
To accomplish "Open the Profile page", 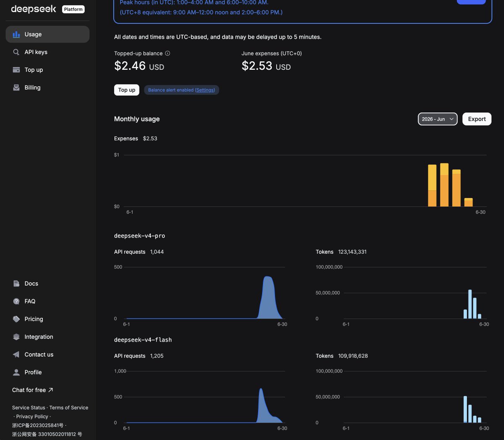I will (47, 372).
